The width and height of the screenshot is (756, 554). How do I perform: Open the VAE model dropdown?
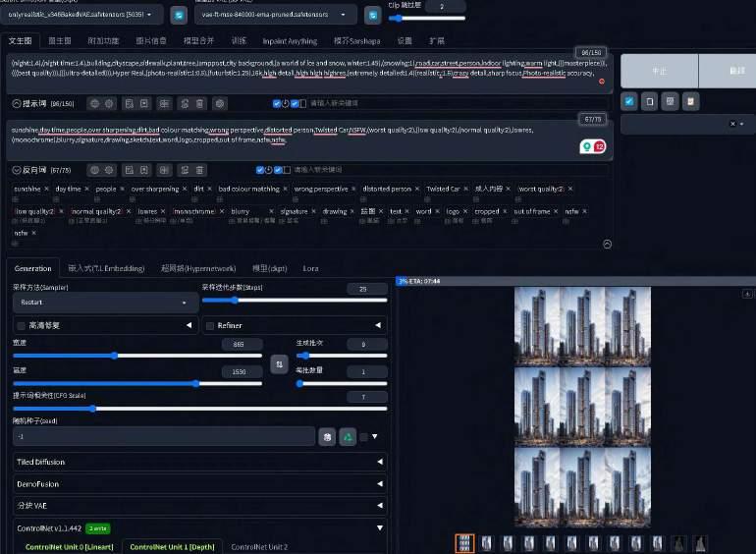click(275, 15)
